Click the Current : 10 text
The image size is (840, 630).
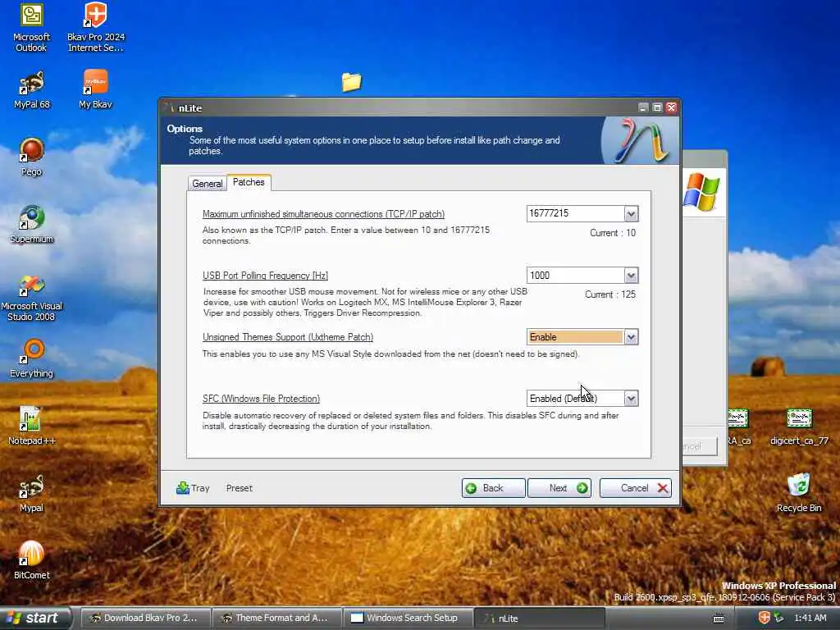point(613,232)
